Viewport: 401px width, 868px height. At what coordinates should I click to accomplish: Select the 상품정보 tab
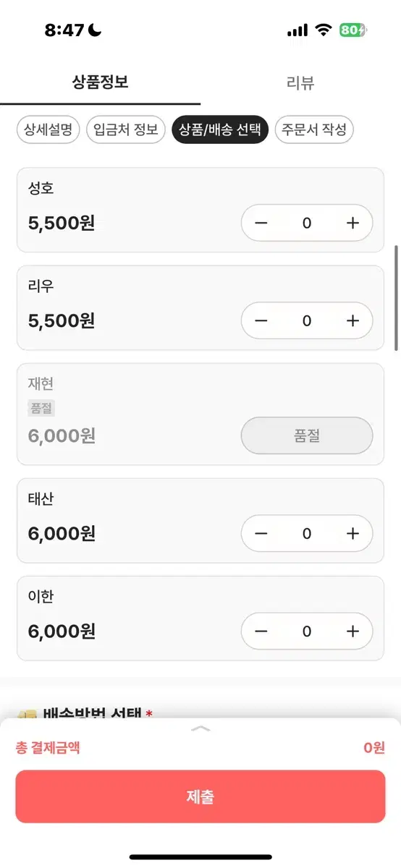point(100,82)
